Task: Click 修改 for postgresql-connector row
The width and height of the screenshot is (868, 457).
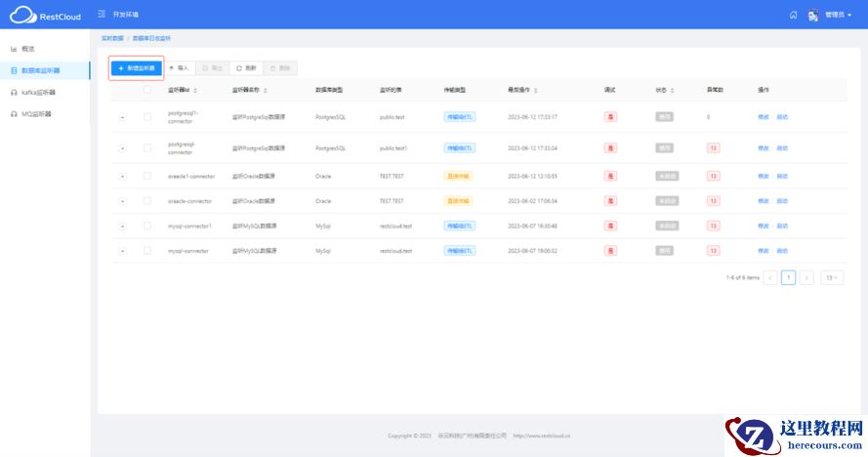Action: (x=764, y=147)
